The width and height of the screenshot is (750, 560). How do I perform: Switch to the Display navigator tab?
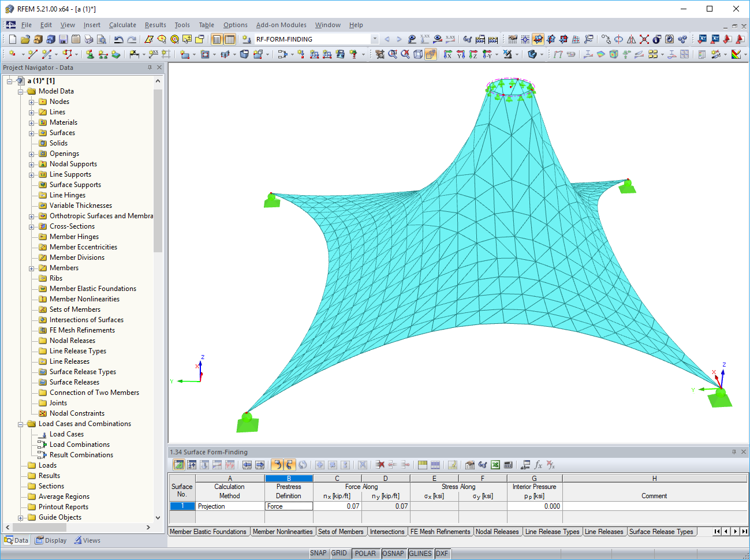[x=51, y=540]
